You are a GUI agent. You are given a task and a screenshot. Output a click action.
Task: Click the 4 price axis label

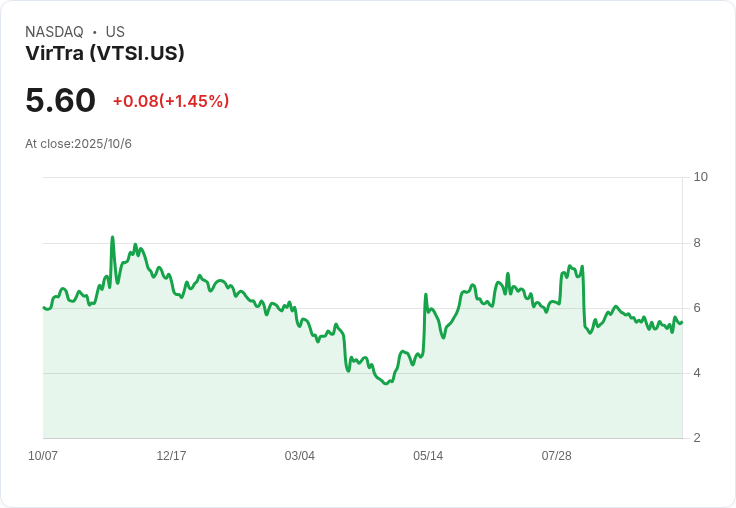[697, 373]
